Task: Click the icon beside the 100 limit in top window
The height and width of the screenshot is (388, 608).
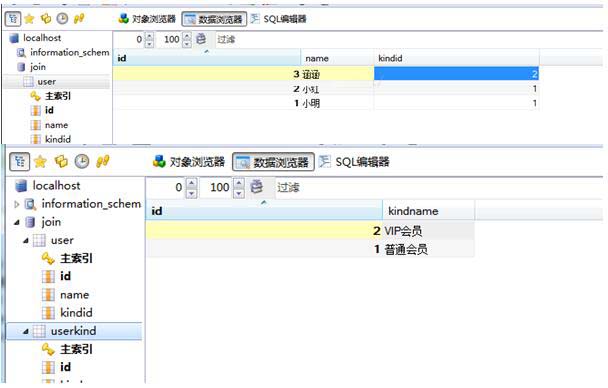Action: pyautogui.click(x=201, y=39)
